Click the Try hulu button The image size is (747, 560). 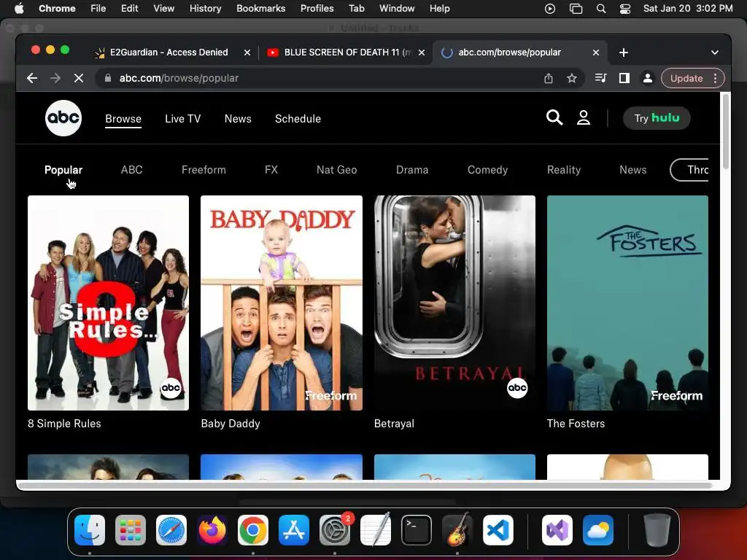(x=657, y=117)
